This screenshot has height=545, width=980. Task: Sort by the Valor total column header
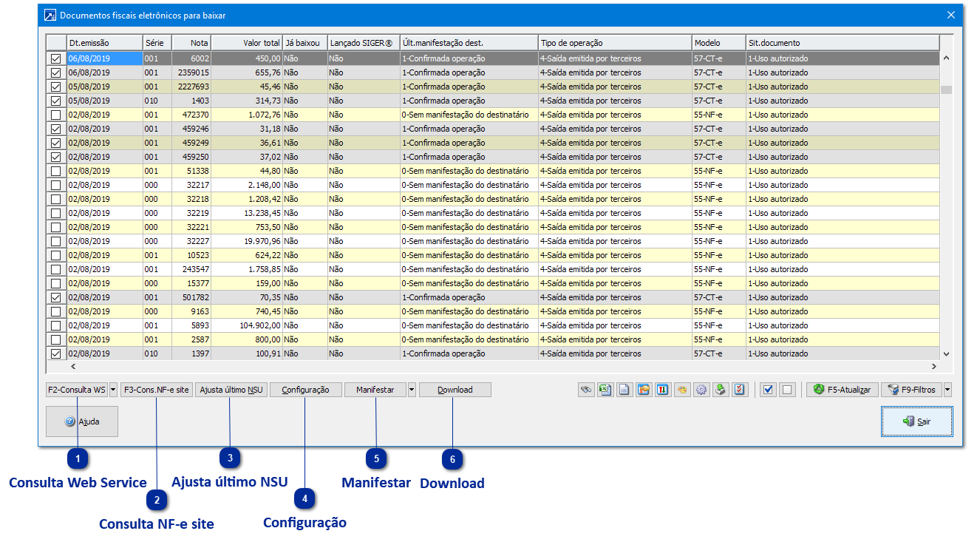coord(247,43)
